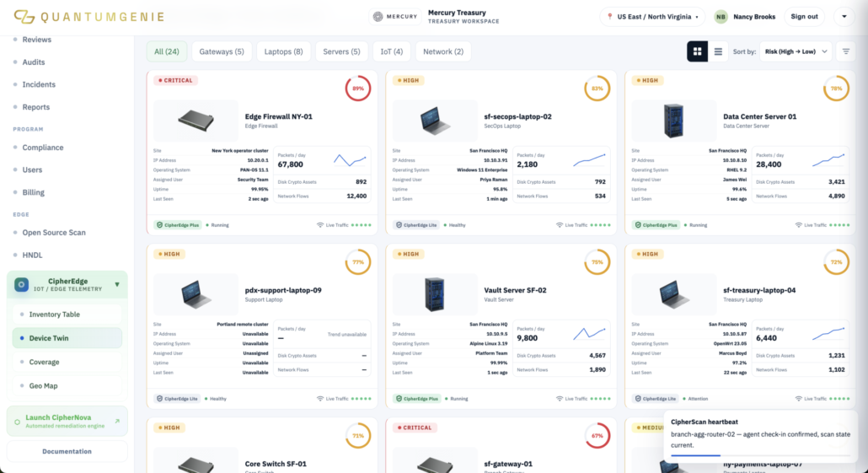This screenshot has height=473, width=868.
Task: Click Vault Server SF-02 packets trend sparkline
Action: (589, 334)
